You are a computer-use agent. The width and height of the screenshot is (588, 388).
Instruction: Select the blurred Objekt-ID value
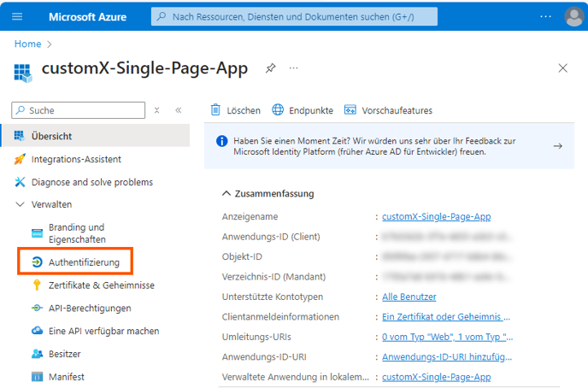[x=448, y=256]
